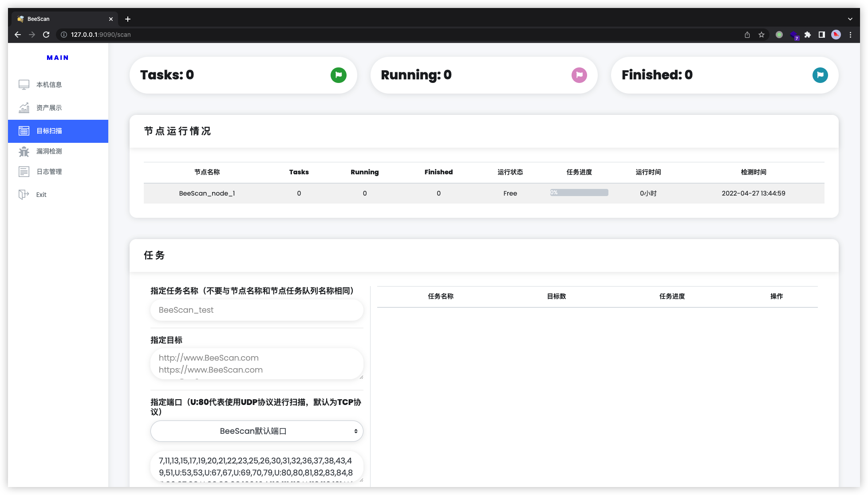This screenshot has height=495, width=868.
Task: Click the 日志管理 document icon
Action: [x=24, y=172]
